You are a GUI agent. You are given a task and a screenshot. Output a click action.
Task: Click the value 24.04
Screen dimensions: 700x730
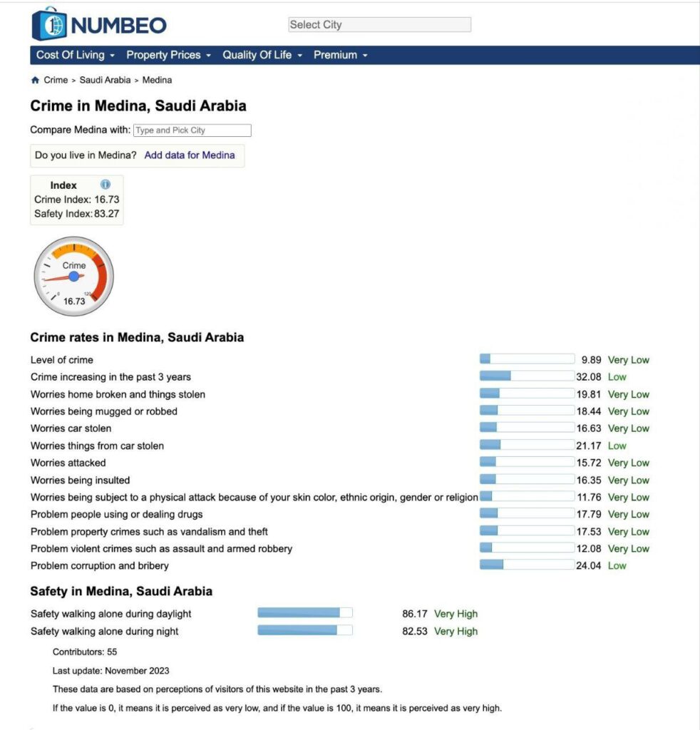(589, 565)
